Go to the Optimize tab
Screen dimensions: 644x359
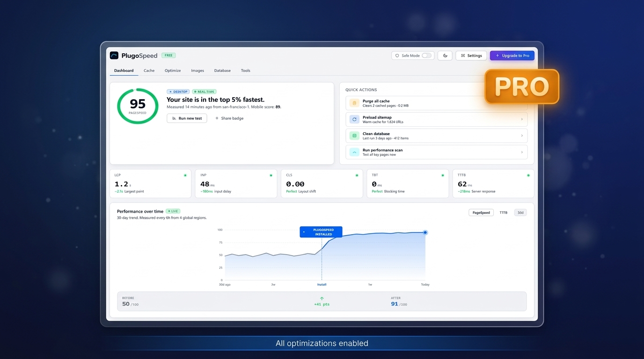click(173, 71)
